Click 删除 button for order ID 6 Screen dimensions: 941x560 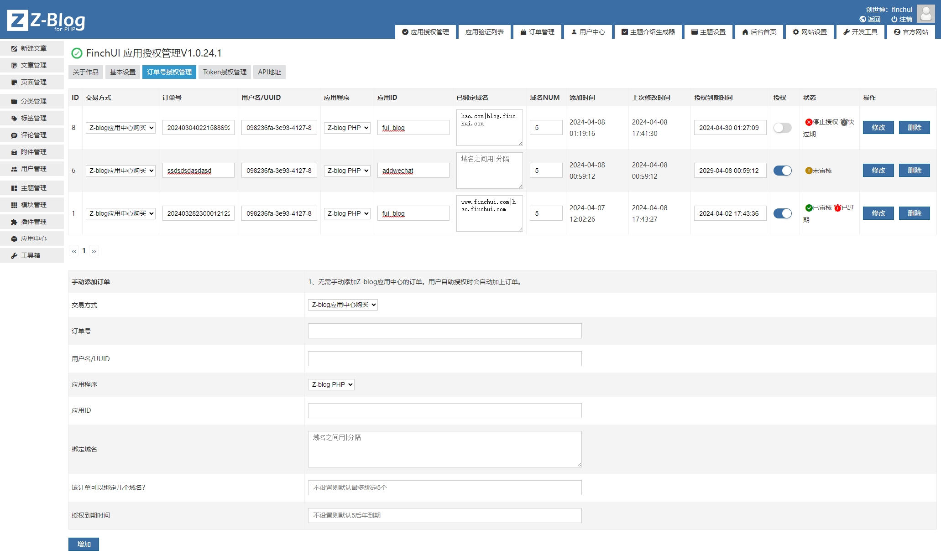click(x=914, y=171)
